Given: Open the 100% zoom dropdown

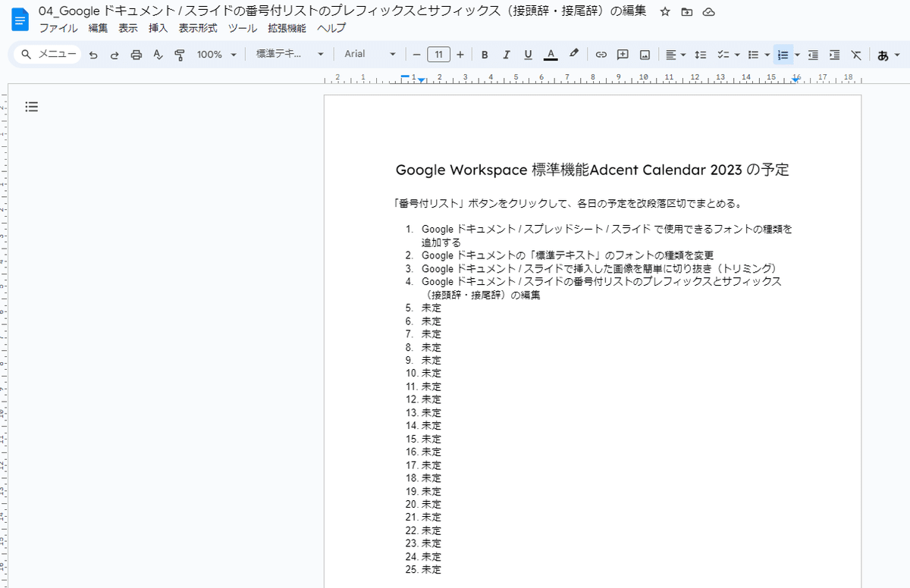Looking at the screenshot, I should (x=216, y=55).
